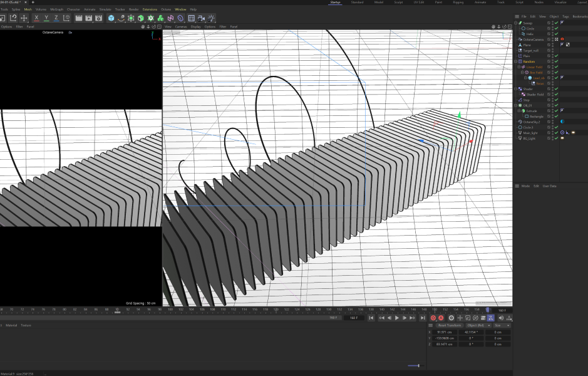Open the Fields icon in toolbar
The width and height of the screenshot is (588, 376).
(170, 18)
